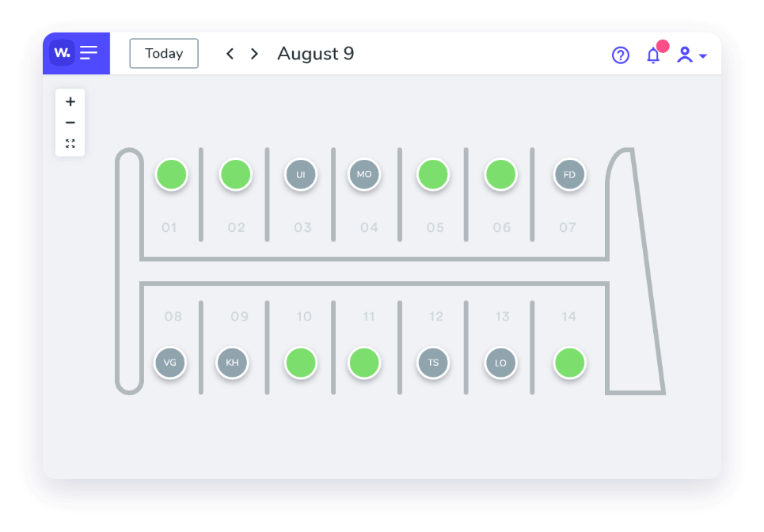Open desk 04 booked by MO
Viewport: 764px width, 532px height.
coord(364,174)
